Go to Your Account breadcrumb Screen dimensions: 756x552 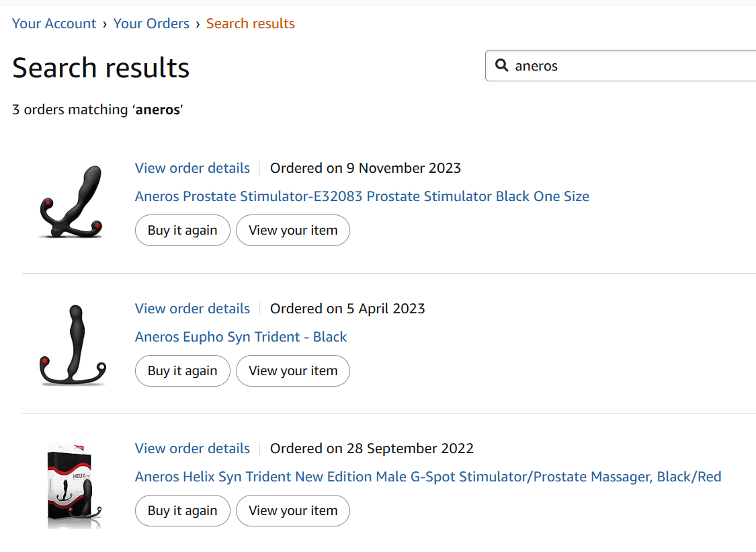pyautogui.click(x=54, y=24)
